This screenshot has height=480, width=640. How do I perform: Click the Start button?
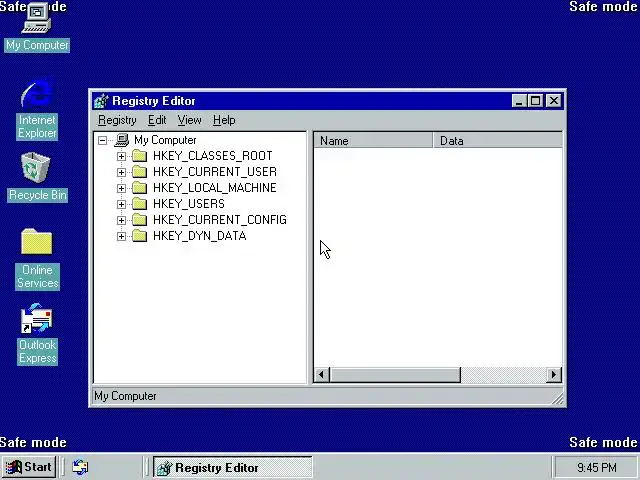click(29, 467)
